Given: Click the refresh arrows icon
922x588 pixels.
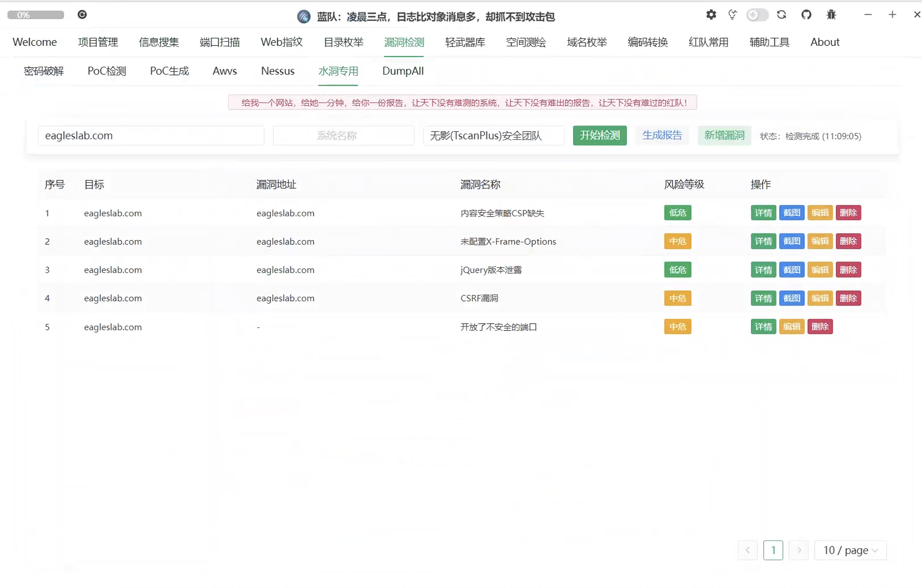Looking at the screenshot, I should 781,15.
